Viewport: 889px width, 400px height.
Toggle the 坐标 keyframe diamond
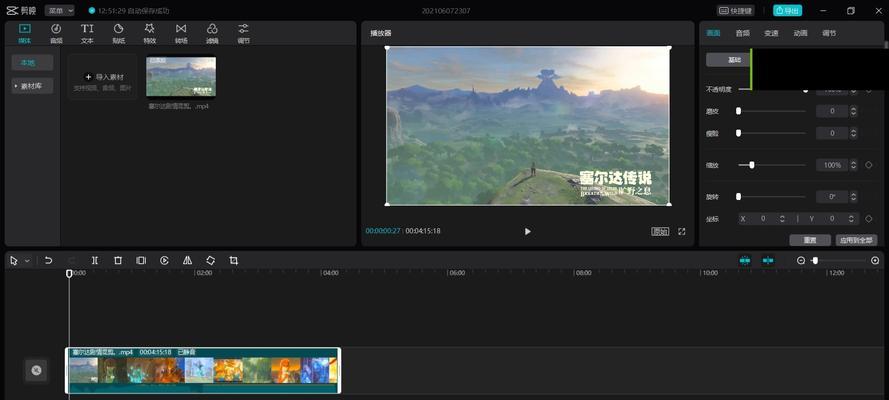(868, 218)
